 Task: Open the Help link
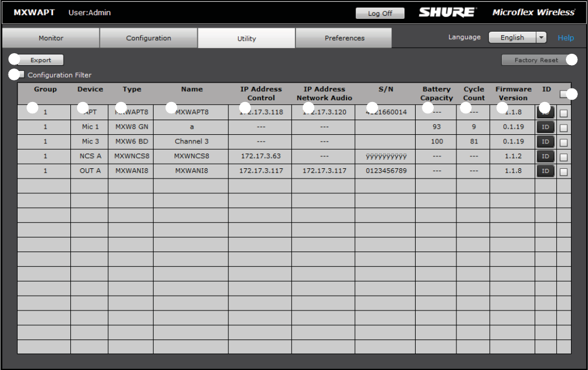(565, 38)
